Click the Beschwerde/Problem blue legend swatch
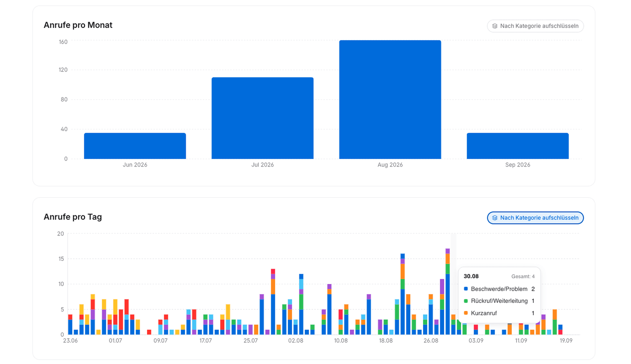The height and width of the screenshot is (364, 631). [465, 289]
